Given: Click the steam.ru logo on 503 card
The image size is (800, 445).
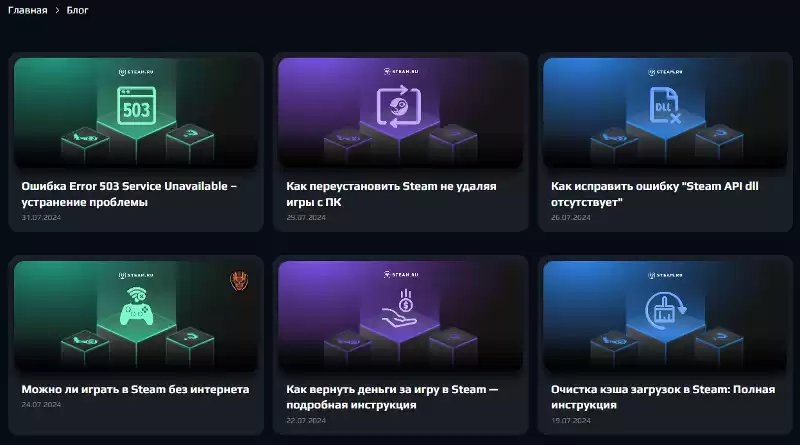Looking at the screenshot, I should [x=136, y=72].
